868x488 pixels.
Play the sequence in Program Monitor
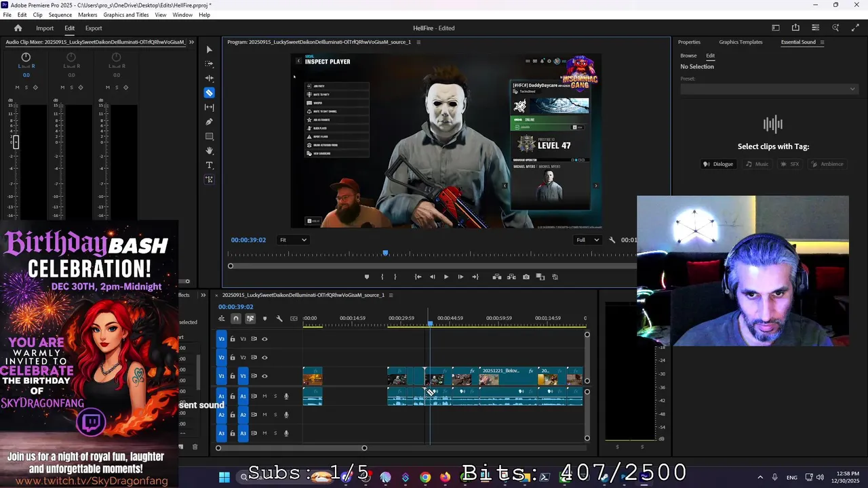pyautogui.click(x=446, y=277)
